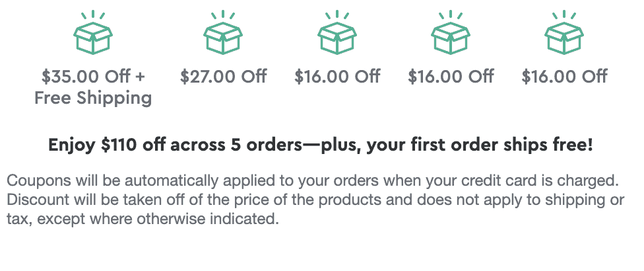Select the "$27.00 Off" coupon label

[x=224, y=77]
